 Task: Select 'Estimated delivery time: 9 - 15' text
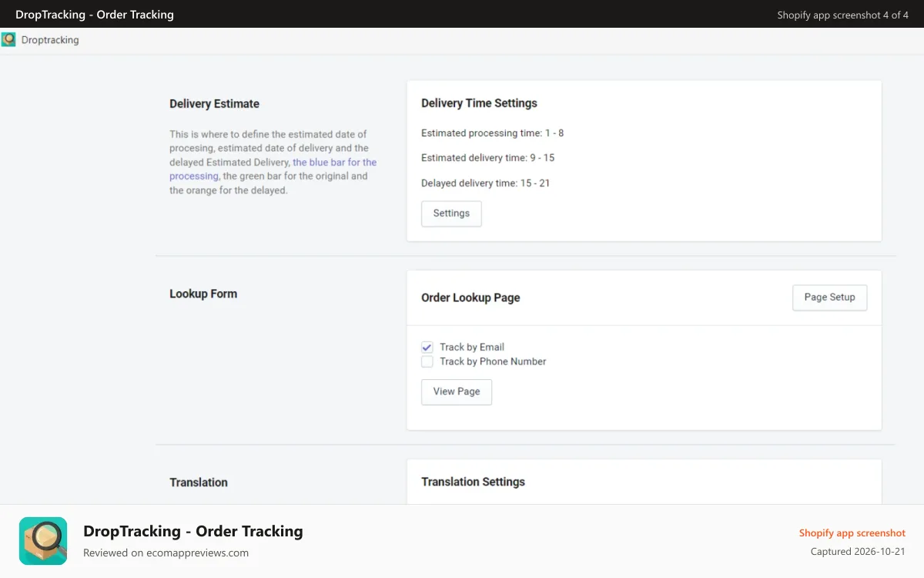tap(488, 158)
